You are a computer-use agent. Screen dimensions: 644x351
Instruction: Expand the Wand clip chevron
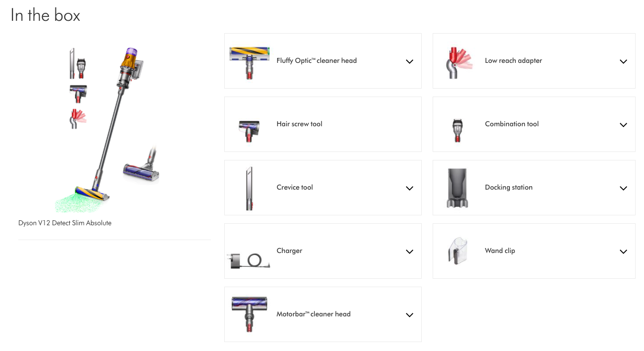(x=623, y=251)
